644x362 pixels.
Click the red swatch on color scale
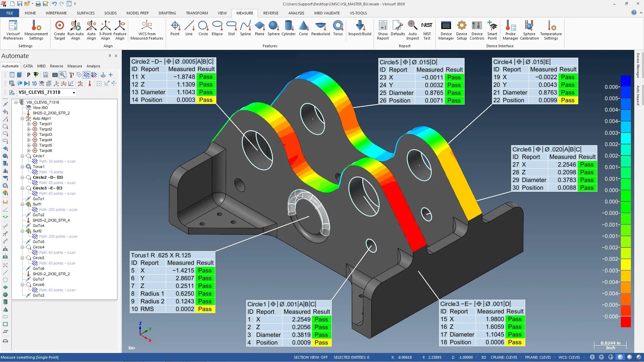point(626,322)
